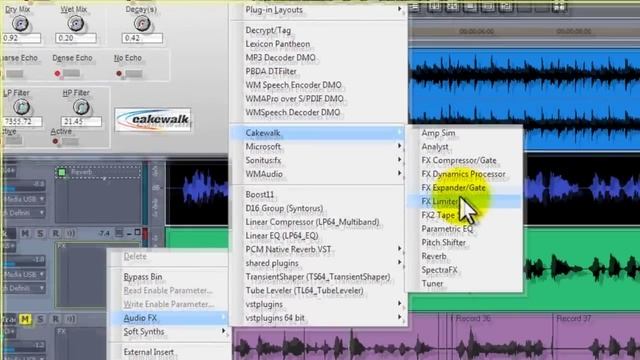The width and height of the screenshot is (640, 360).
Task: Maximize the track strip next to -7.4
Action: coord(138,233)
